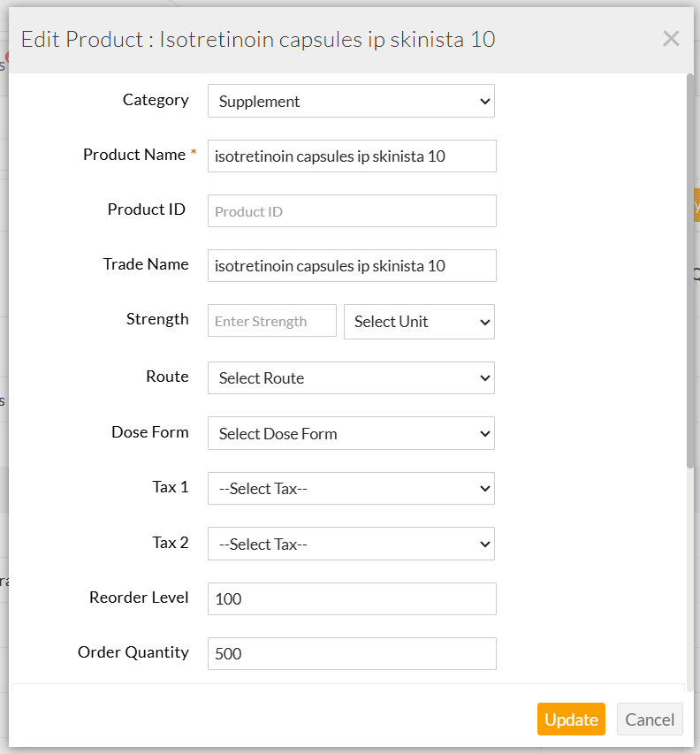Image resolution: width=700 pixels, height=754 pixels.
Task: Click Cancel to discard product edits
Action: 650,719
